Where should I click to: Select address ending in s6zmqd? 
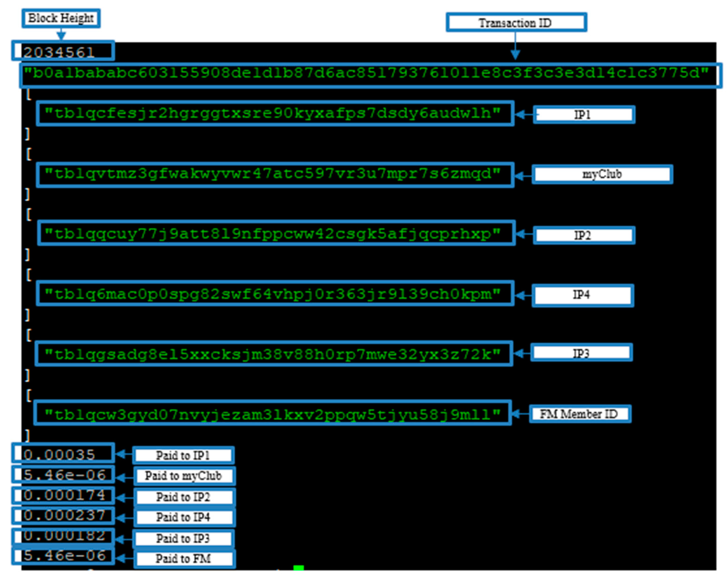[274, 174]
